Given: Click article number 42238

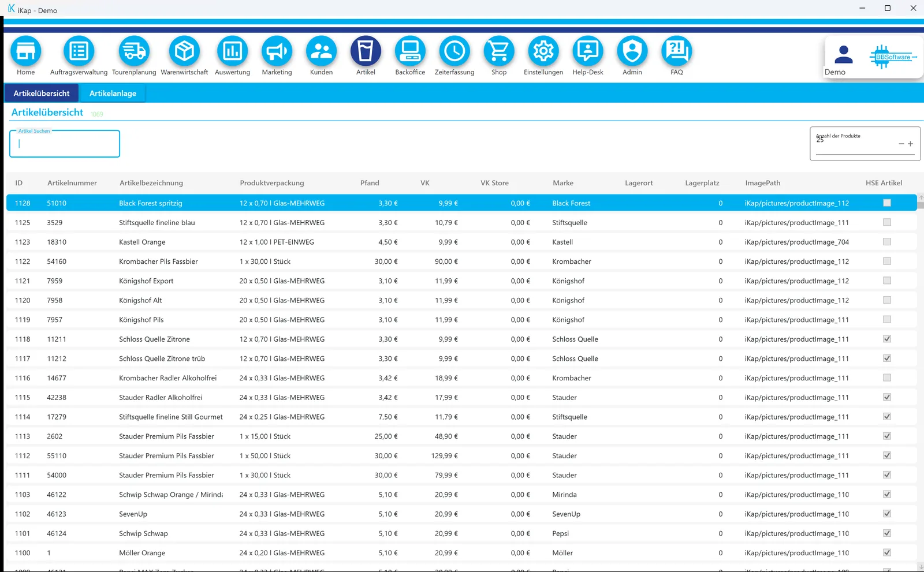Looking at the screenshot, I should click(57, 397).
